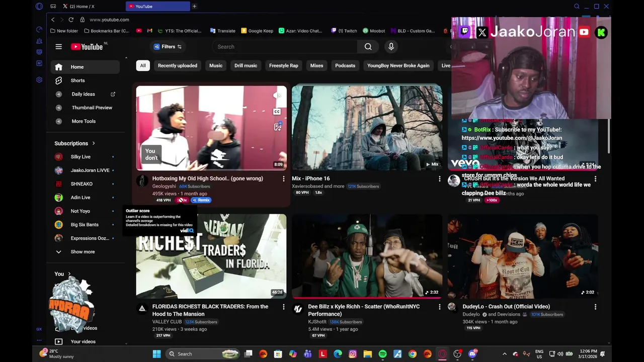Select the YoungBoy Never Broke Again chip

pos(398,65)
